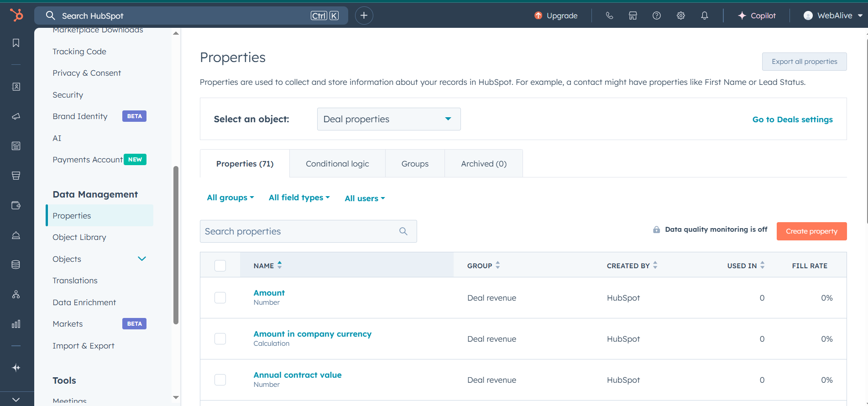Open the HubSpot sprocket home logo
This screenshot has height=406, width=868.
point(16,15)
